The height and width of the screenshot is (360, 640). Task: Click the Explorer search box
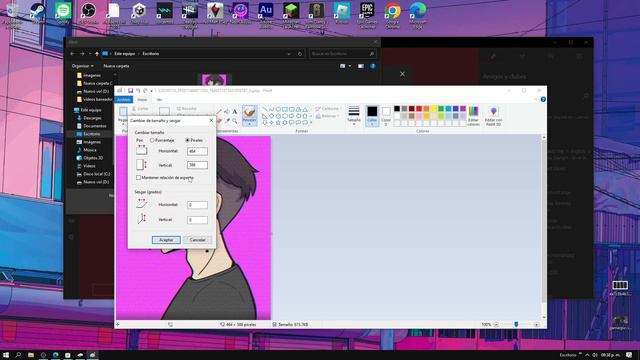pyautogui.click(x=342, y=53)
